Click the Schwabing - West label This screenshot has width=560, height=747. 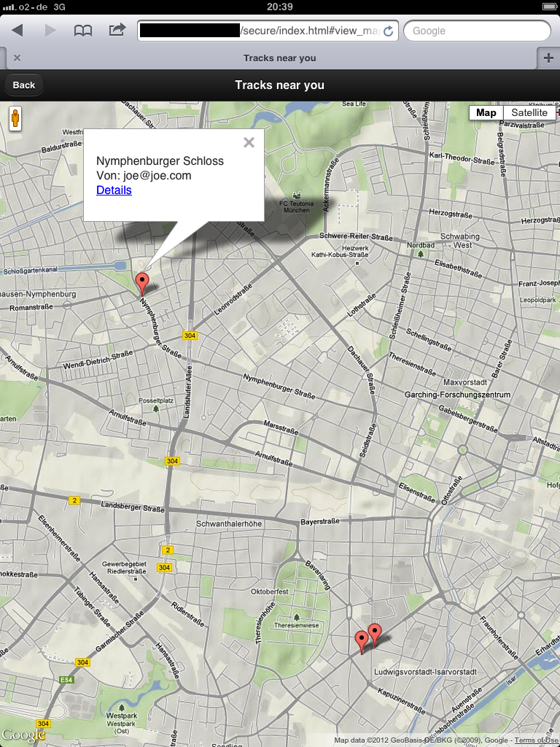(x=460, y=241)
